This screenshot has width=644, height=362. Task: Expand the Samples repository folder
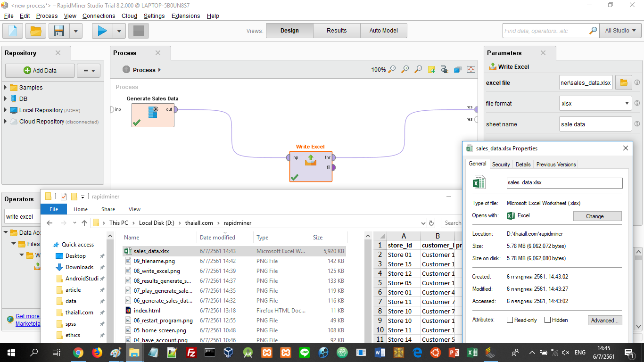click(5, 87)
